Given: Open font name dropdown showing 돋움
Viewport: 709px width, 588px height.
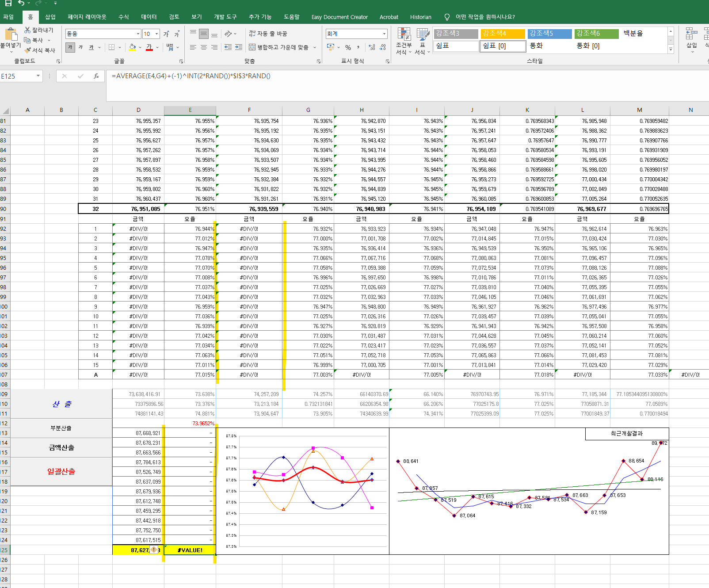Looking at the screenshot, I should pyautogui.click(x=138, y=34).
